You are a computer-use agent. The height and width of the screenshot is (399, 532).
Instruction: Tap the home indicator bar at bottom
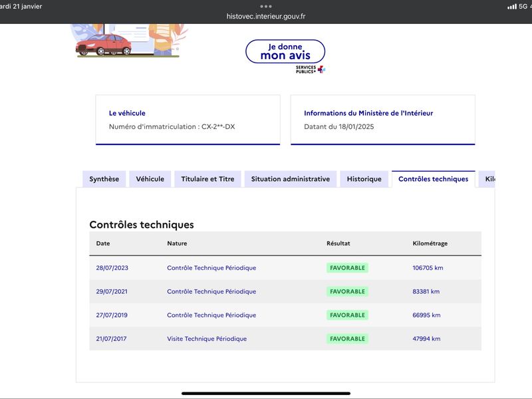coord(266,394)
